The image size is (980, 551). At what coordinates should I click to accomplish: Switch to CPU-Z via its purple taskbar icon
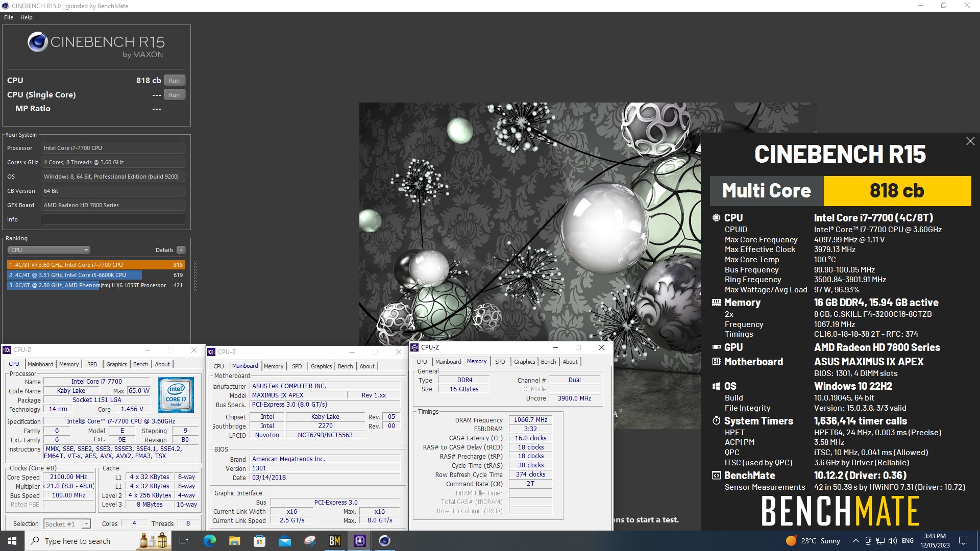pos(360,541)
